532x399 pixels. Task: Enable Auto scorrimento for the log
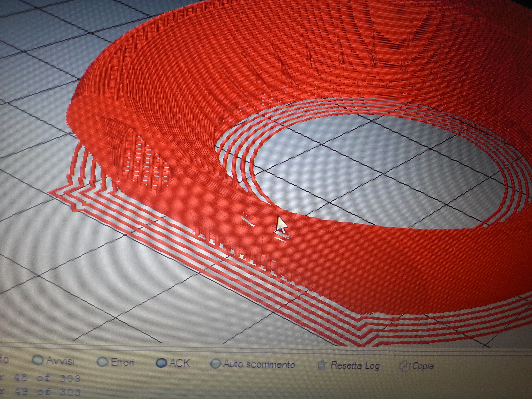pyautogui.click(x=252, y=364)
